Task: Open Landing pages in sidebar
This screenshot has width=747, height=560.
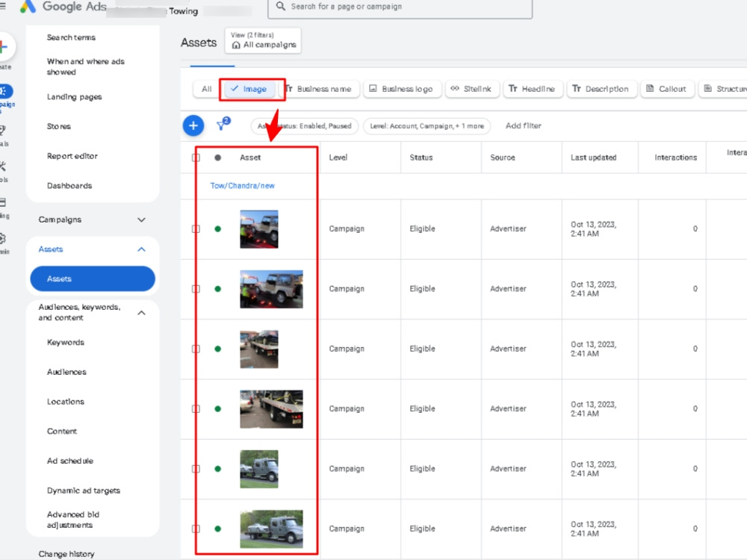Action: coord(74,97)
